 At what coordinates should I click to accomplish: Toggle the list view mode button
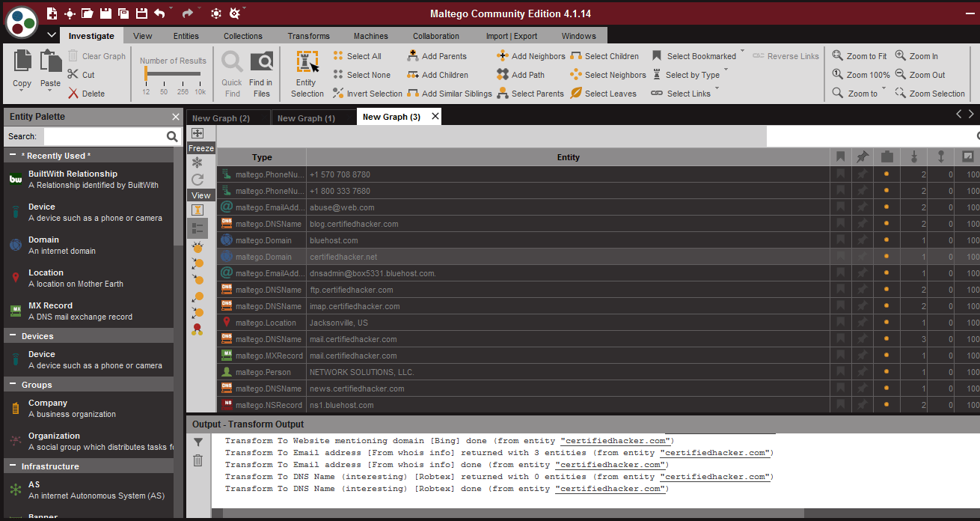[x=197, y=228]
